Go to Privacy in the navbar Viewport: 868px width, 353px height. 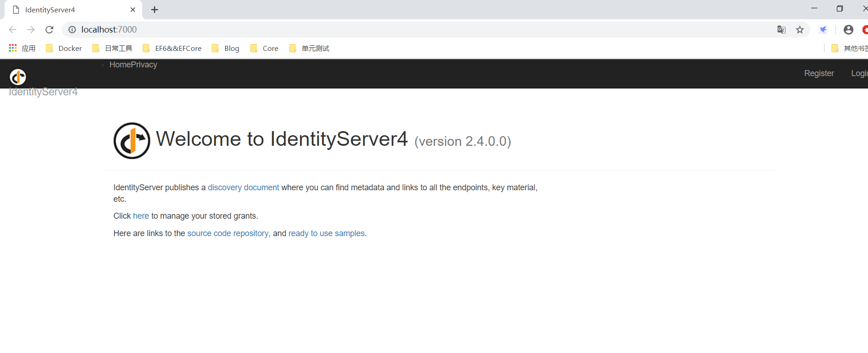(144, 65)
